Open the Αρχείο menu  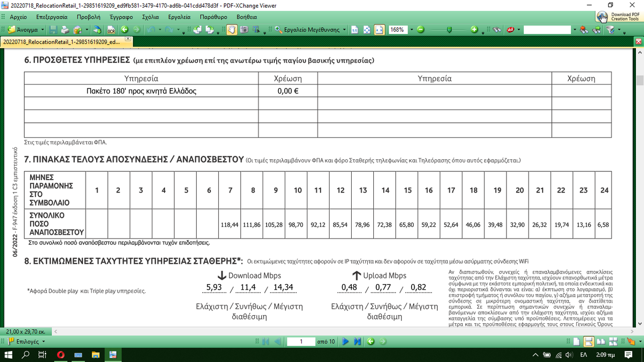18,17
